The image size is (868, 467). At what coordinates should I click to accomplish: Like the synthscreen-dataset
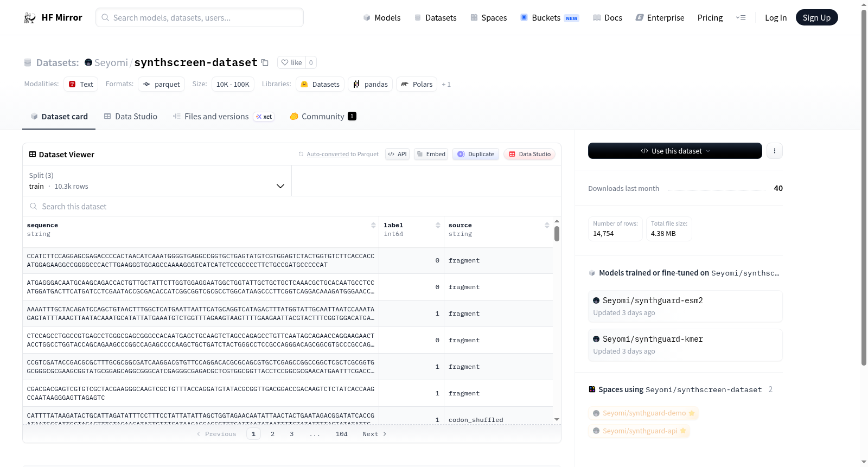292,62
